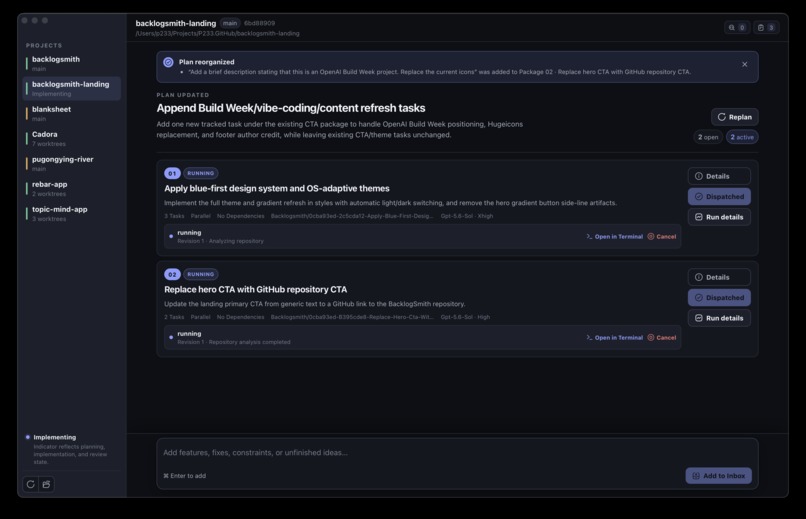Click the RUNNING badge on package 02
806x519 pixels.
tap(200, 274)
